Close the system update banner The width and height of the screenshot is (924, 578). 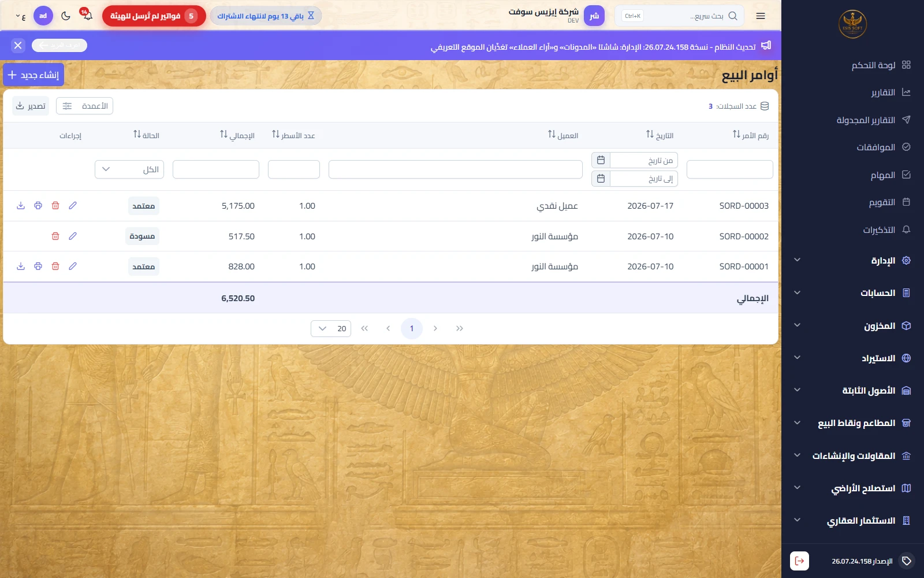point(18,45)
